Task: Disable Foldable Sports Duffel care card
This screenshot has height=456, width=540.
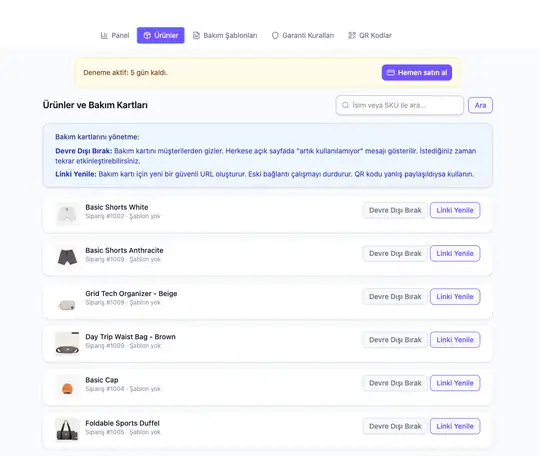Action: tap(395, 426)
